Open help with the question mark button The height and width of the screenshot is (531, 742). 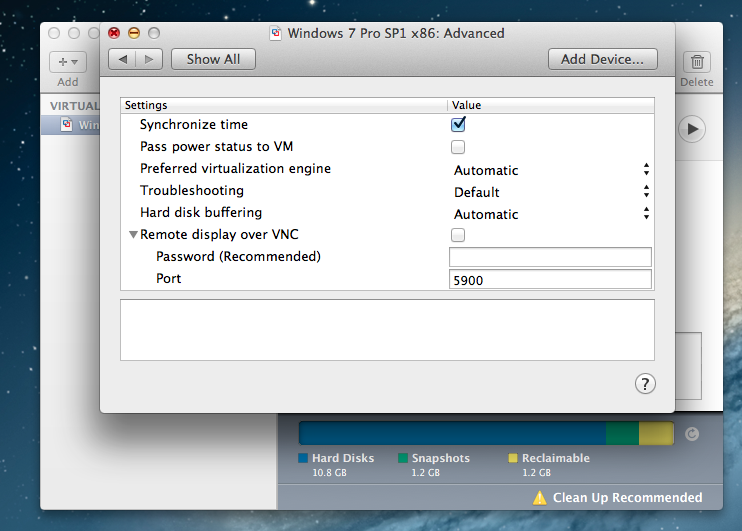pyautogui.click(x=645, y=384)
